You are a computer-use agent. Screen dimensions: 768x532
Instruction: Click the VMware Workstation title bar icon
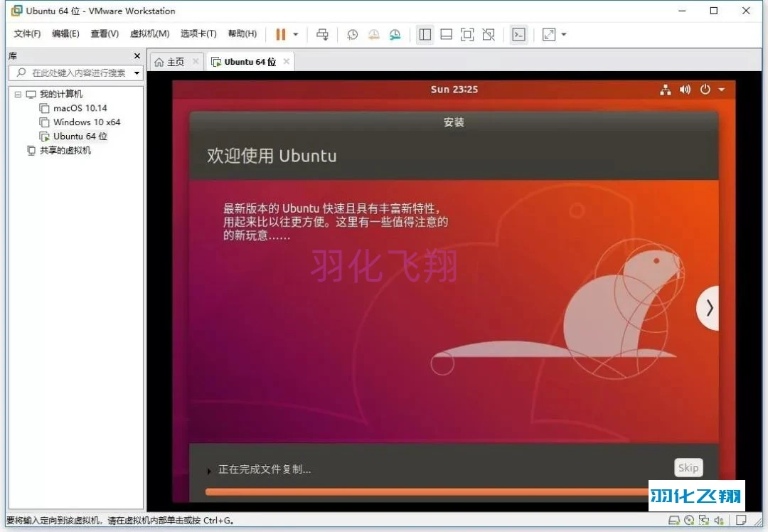16,10
